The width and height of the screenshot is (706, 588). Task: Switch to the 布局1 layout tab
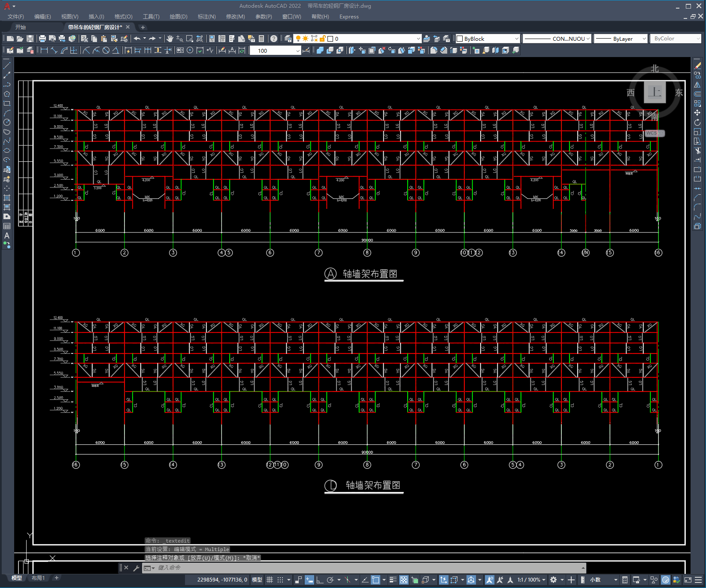tap(38, 578)
